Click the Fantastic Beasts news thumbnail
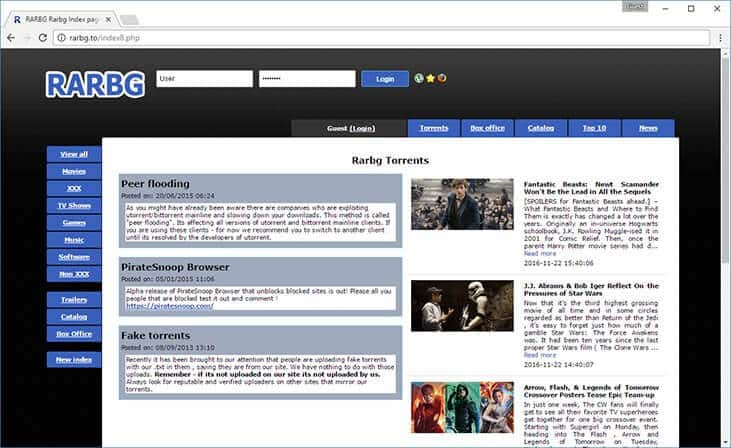The image size is (731, 448). pyautogui.click(x=462, y=204)
